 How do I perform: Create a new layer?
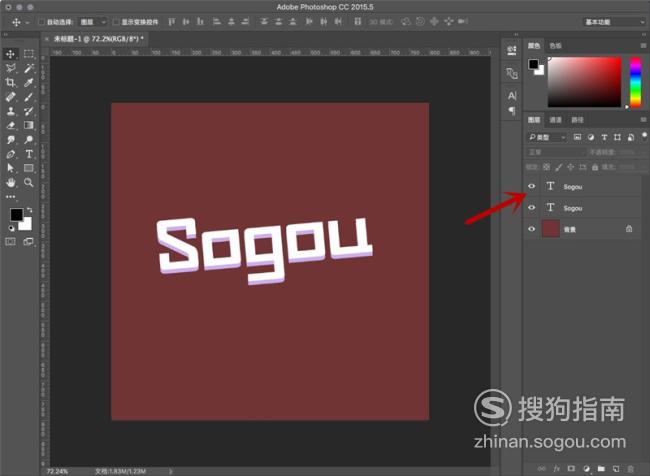point(616,469)
